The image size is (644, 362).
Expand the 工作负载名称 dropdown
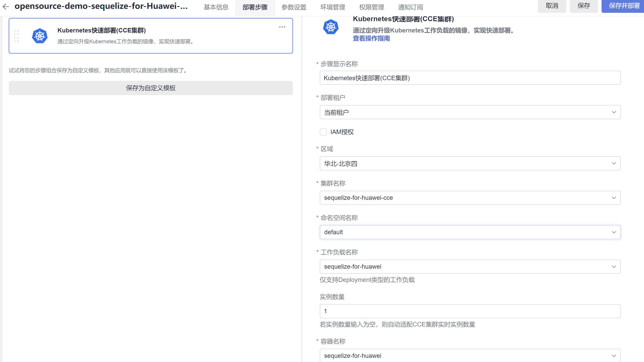pos(470,266)
